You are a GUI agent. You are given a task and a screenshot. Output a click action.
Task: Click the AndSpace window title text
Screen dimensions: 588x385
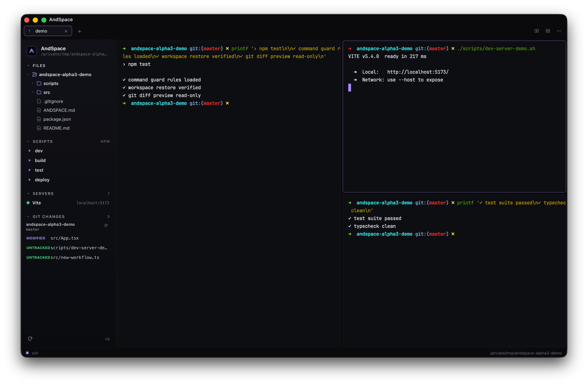pos(61,20)
